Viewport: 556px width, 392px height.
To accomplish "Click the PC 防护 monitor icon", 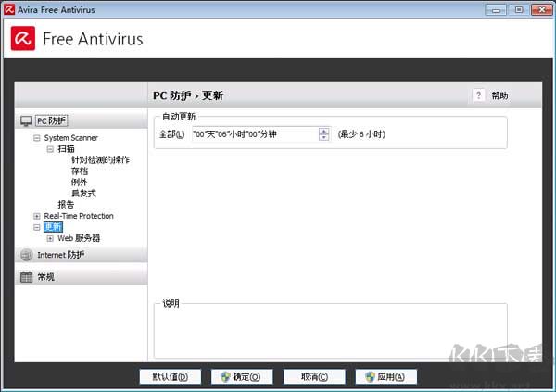I will 26,121.
